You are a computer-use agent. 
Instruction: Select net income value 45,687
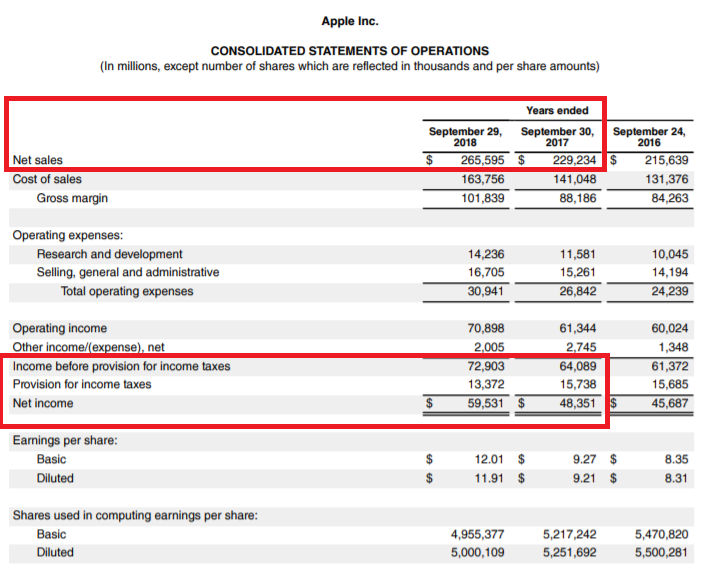click(x=670, y=403)
